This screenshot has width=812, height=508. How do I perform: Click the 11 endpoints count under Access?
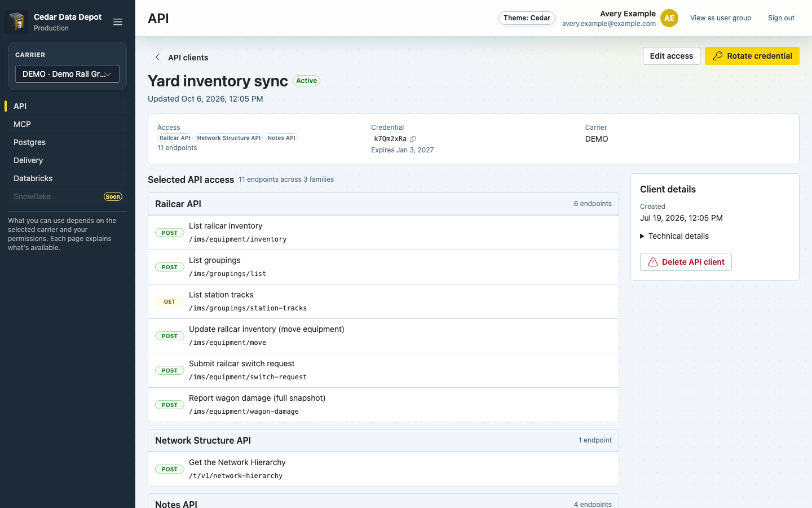pos(177,148)
